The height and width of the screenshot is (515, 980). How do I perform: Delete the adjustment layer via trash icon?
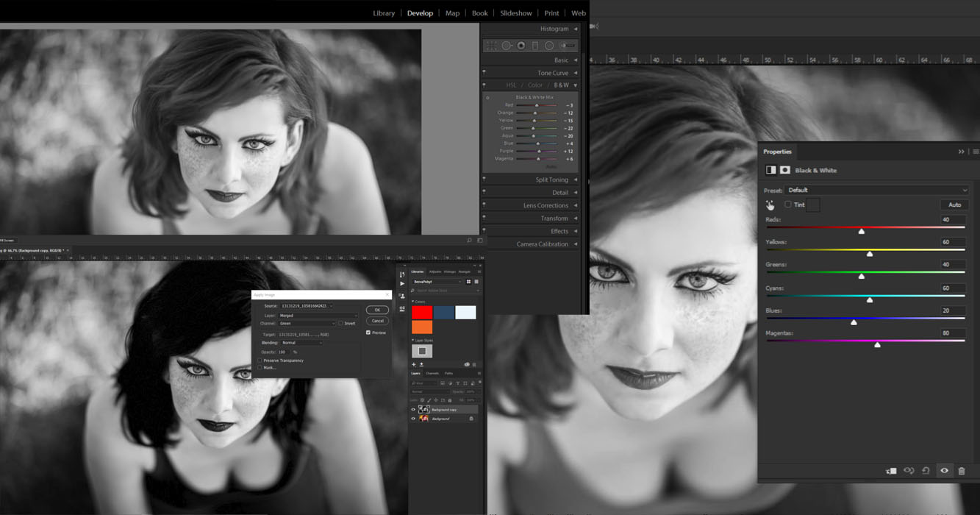point(962,471)
